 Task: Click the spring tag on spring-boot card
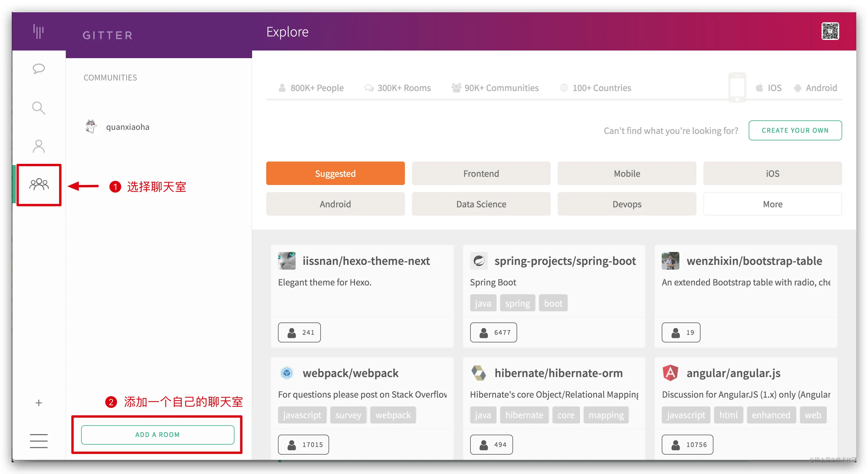point(517,303)
